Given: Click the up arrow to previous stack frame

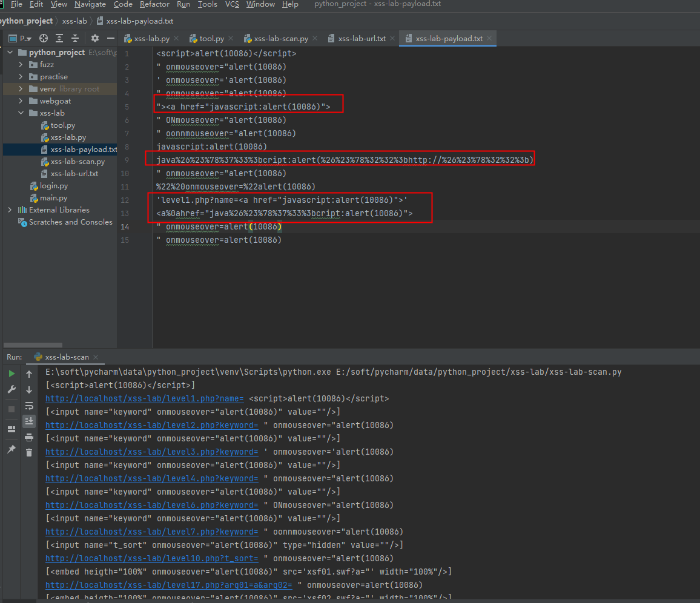Looking at the screenshot, I should [29, 374].
